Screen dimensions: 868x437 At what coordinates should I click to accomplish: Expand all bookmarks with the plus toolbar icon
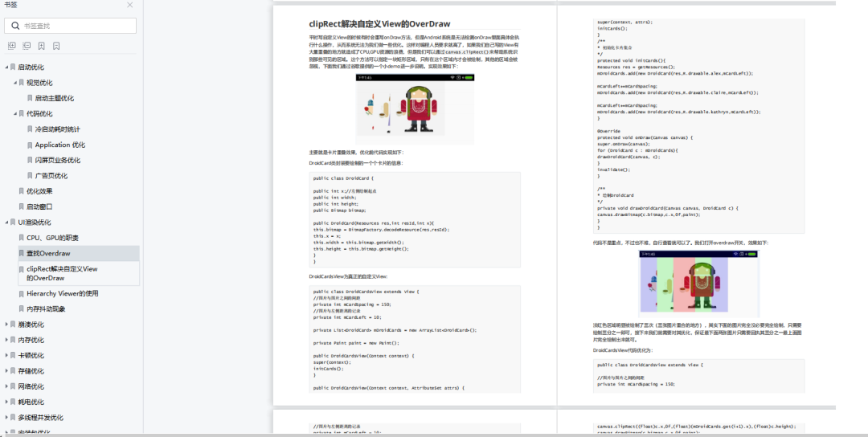(x=12, y=46)
